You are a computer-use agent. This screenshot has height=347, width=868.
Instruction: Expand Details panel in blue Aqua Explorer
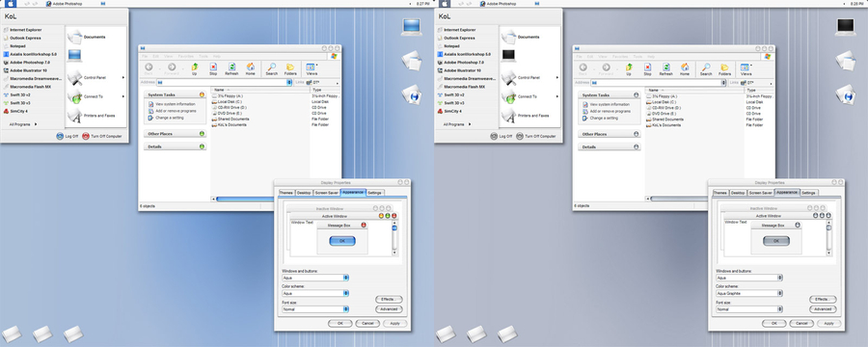coord(202,147)
